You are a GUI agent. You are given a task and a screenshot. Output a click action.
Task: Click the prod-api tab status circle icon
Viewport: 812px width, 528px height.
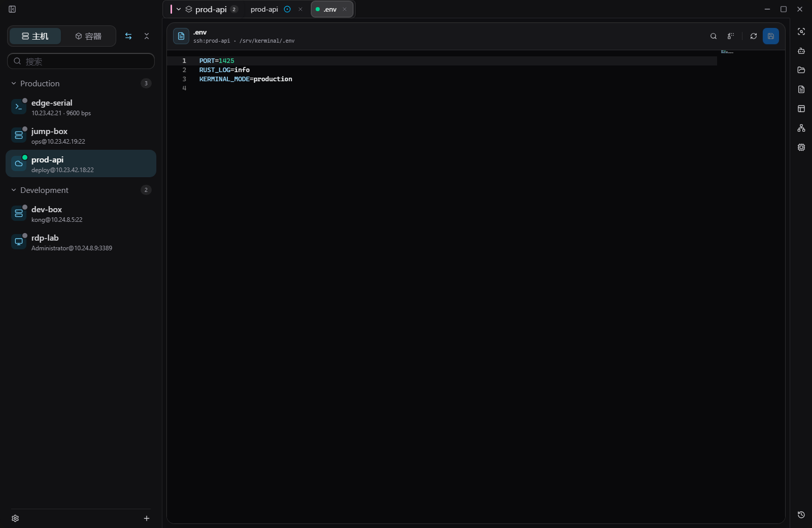287,9
